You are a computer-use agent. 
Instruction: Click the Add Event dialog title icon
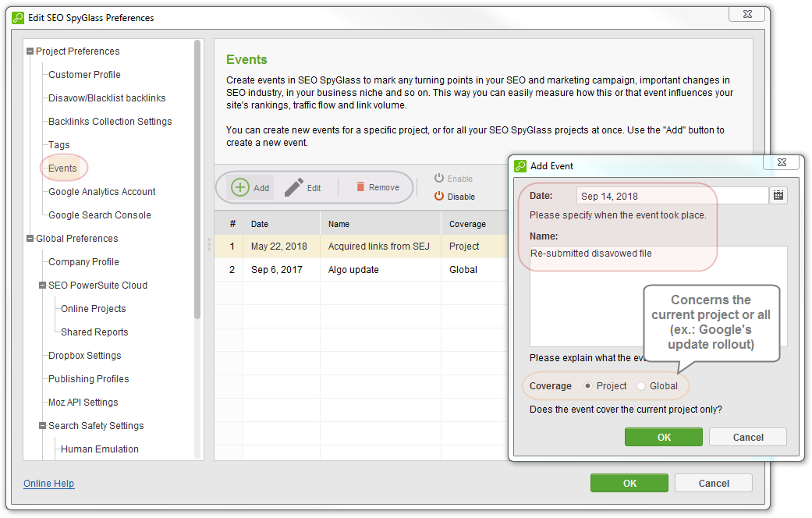(520, 165)
